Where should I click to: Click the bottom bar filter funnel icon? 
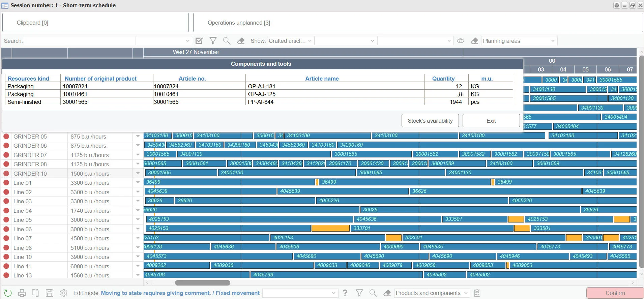tap(359, 293)
